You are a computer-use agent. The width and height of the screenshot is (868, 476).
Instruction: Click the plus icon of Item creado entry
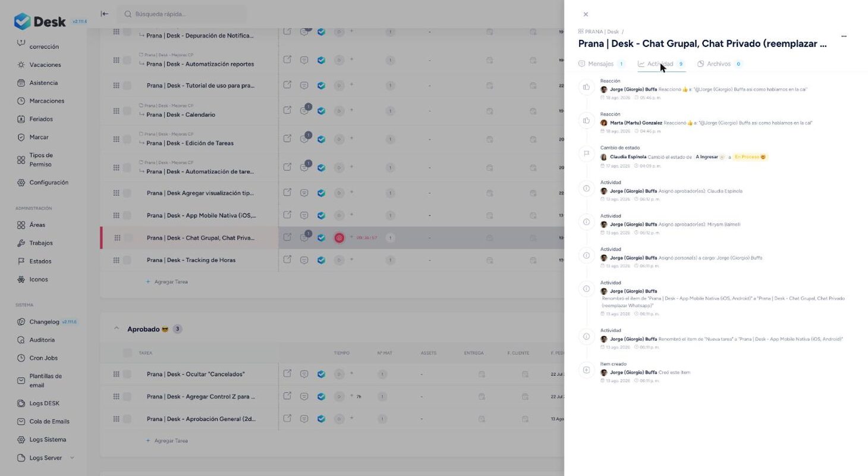coord(586,370)
